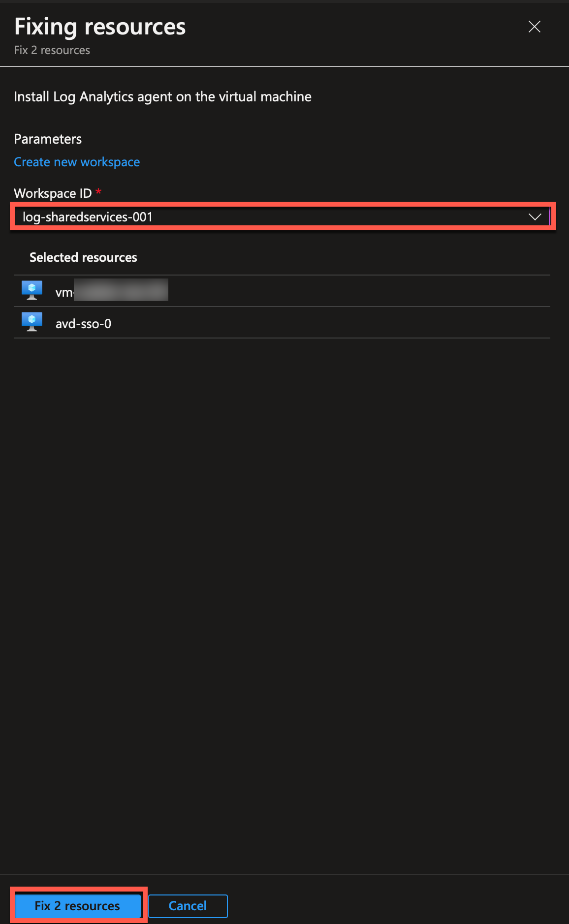Image resolution: width=569 pixels, height=924 pixels.
Task: Click the word machine in agent description
Action: 286,97
